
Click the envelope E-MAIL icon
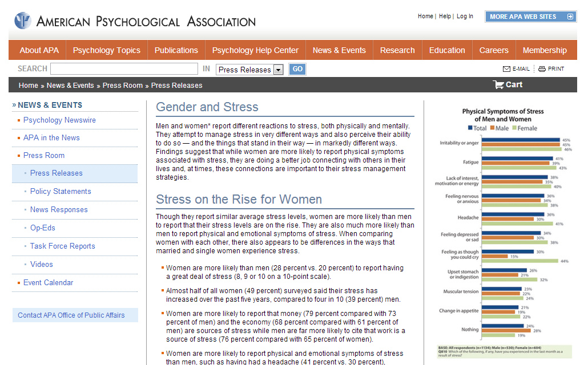(506, 69)
